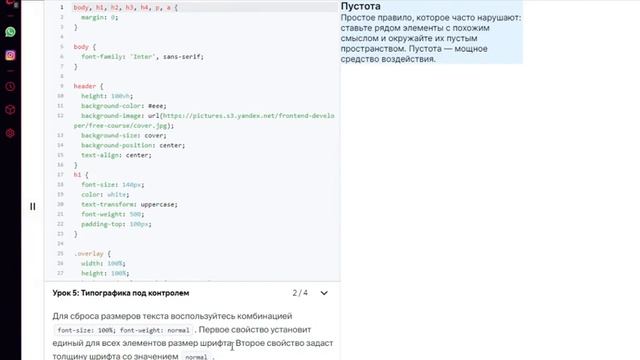Open the history clock icon in sidebar
The width and height of the screenshot is (640, 360).
tap(10, 87)
